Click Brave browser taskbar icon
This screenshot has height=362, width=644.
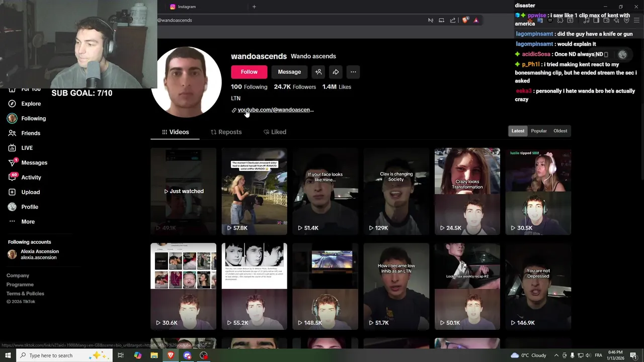[x=171, y=355]
